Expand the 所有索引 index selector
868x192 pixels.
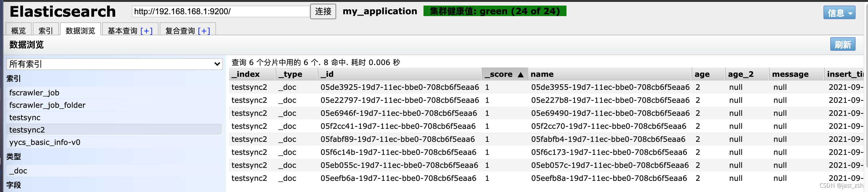[114, 64]
